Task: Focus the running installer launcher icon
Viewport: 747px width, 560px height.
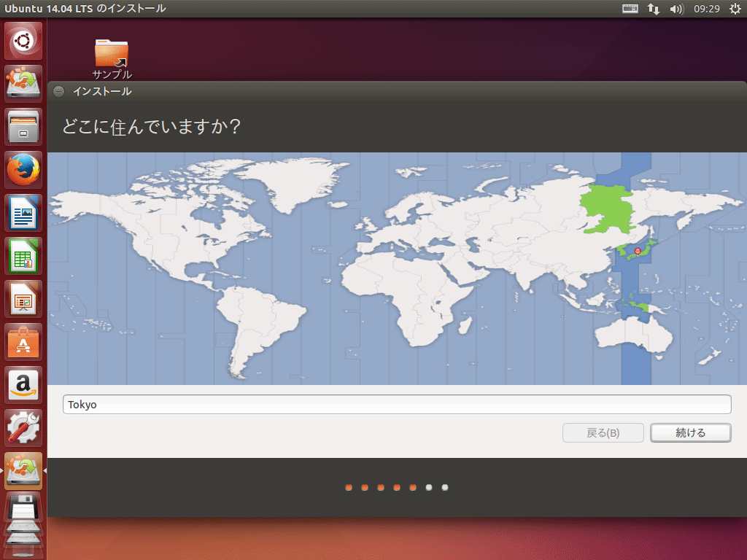Action: [x=23, y=471]
